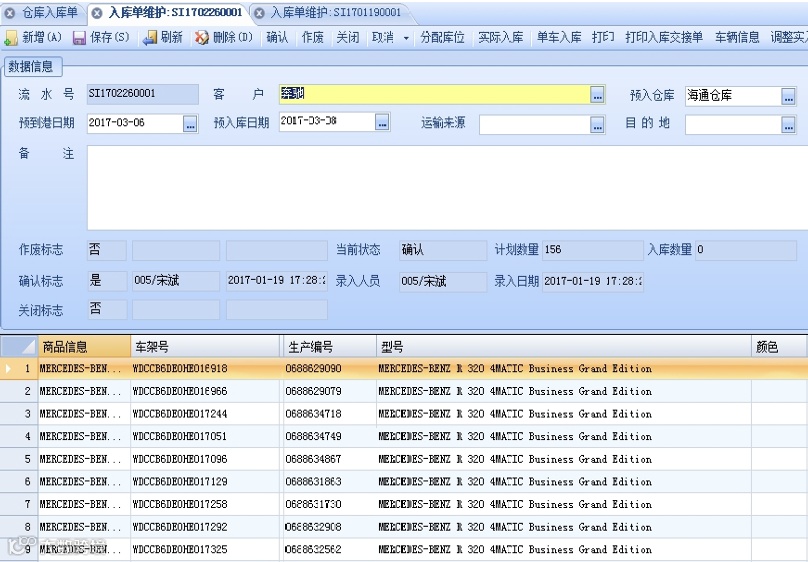
Task: Click the 单车入库 toolbar button
Action: click(x=559, y=37)
